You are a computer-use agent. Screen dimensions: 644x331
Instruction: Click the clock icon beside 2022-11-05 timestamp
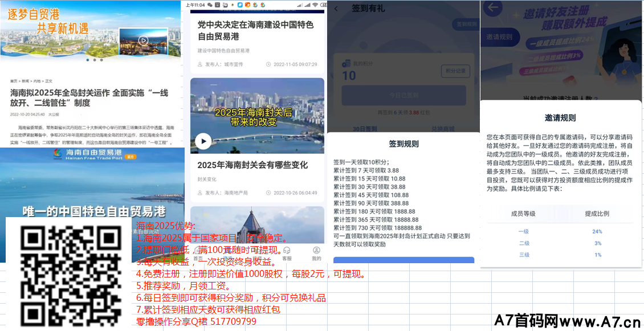pyautogui.click(x=268, y=64)
